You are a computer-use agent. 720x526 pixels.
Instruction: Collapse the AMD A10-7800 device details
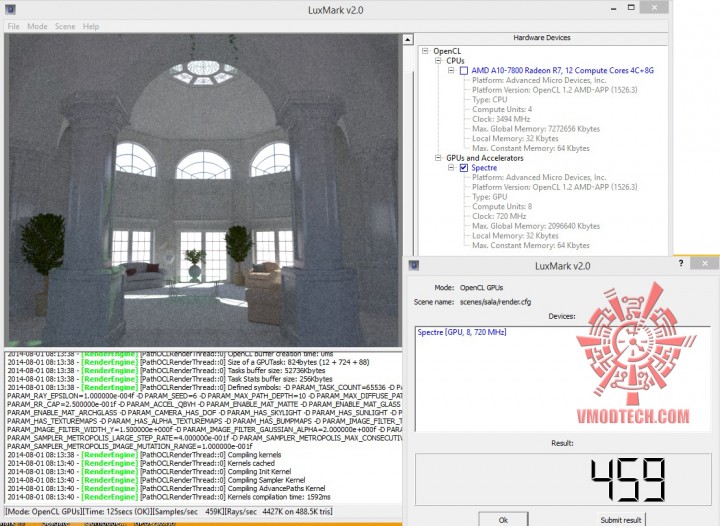point(451,71)
